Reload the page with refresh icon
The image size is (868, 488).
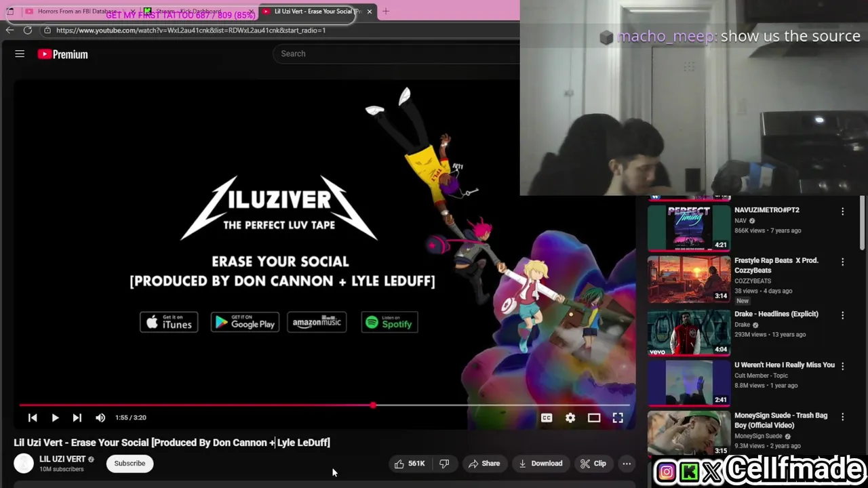(28, 30)
